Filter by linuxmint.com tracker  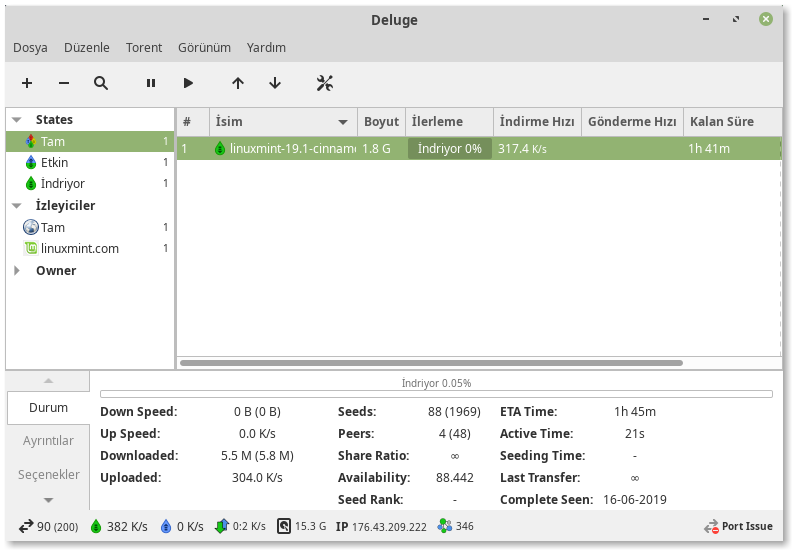tap(90, 248)
